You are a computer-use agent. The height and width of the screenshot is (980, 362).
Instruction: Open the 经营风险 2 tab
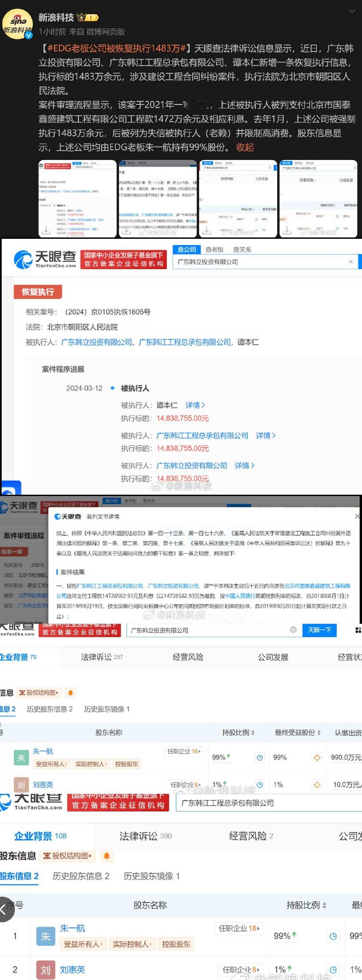point(251,836)
